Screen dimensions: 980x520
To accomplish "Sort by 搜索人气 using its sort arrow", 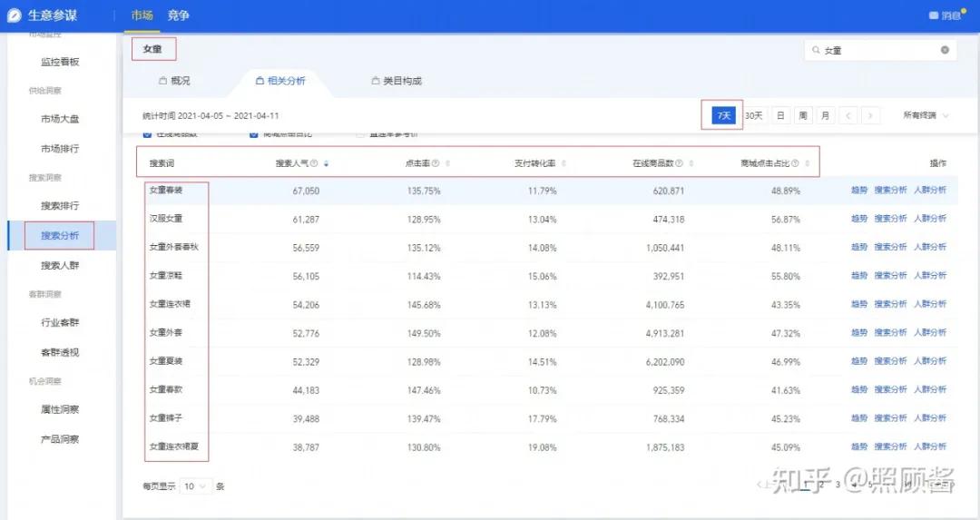I will pyautogui.click(x=327, y=163).
